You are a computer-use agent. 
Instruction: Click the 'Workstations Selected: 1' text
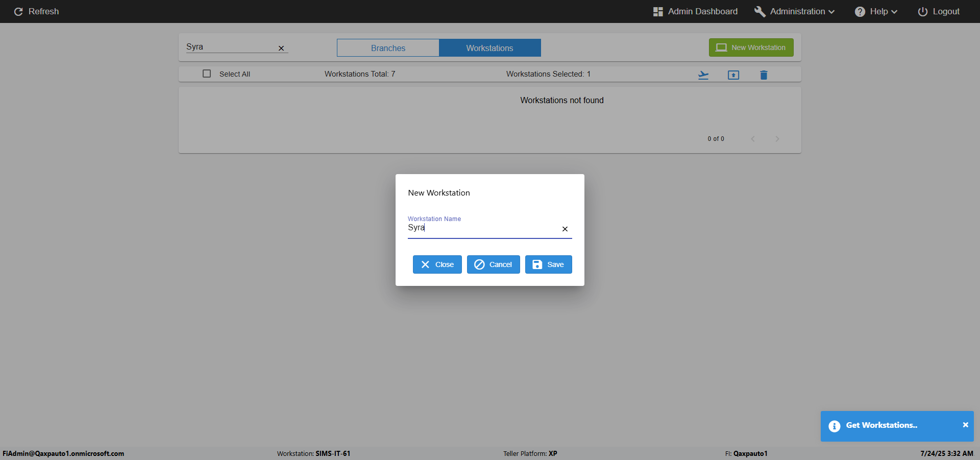point(548,74)
